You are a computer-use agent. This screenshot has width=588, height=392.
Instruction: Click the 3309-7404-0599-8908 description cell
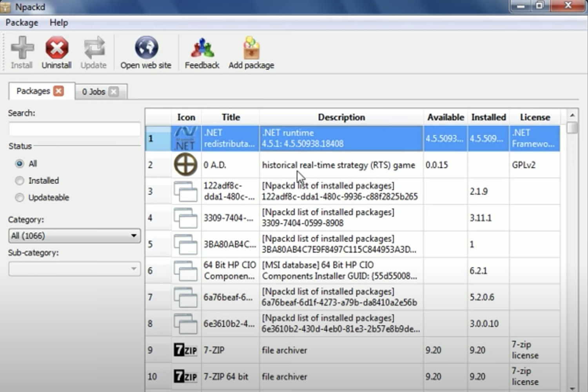coord(341,218)
